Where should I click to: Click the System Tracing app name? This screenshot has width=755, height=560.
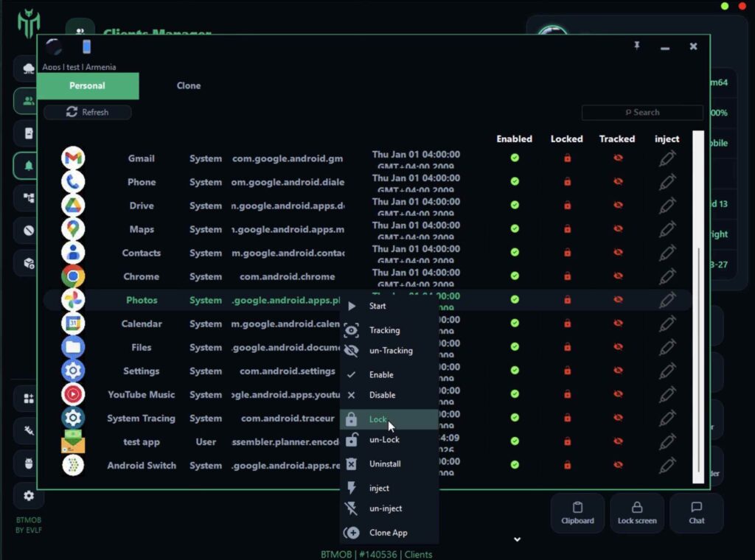141,418
